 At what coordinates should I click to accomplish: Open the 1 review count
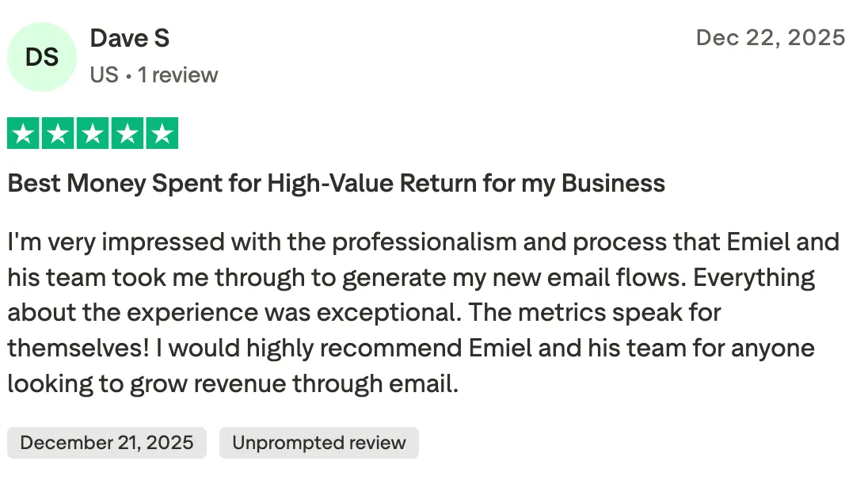tap(177, 74)
